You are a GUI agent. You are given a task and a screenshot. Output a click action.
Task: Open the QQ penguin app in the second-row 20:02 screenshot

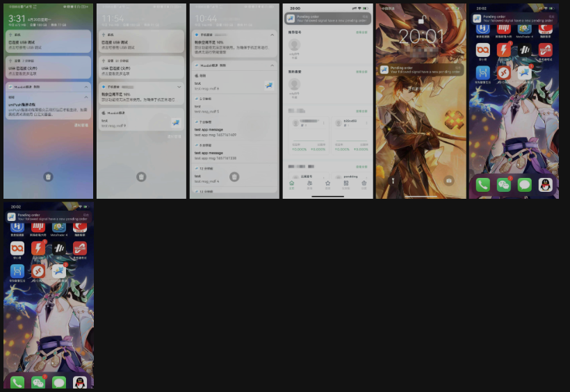tap(80, 382)
